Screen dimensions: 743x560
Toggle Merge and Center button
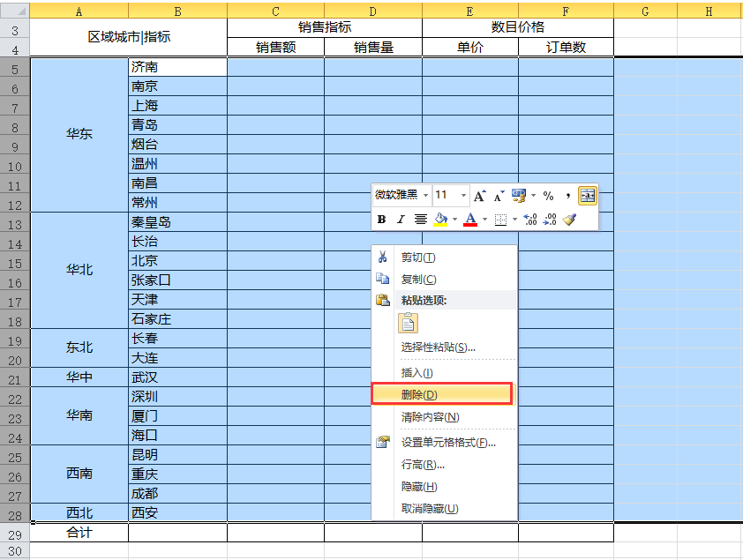pos(588,196)
